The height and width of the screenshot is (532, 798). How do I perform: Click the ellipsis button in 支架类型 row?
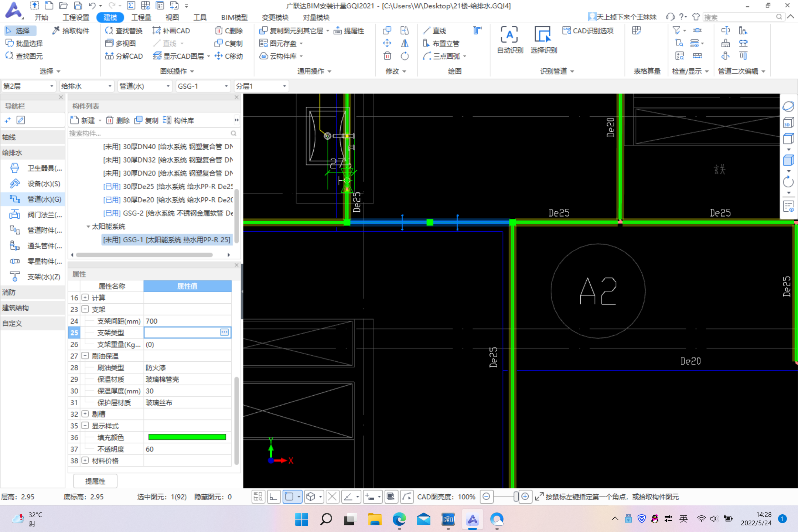point(224,332)
